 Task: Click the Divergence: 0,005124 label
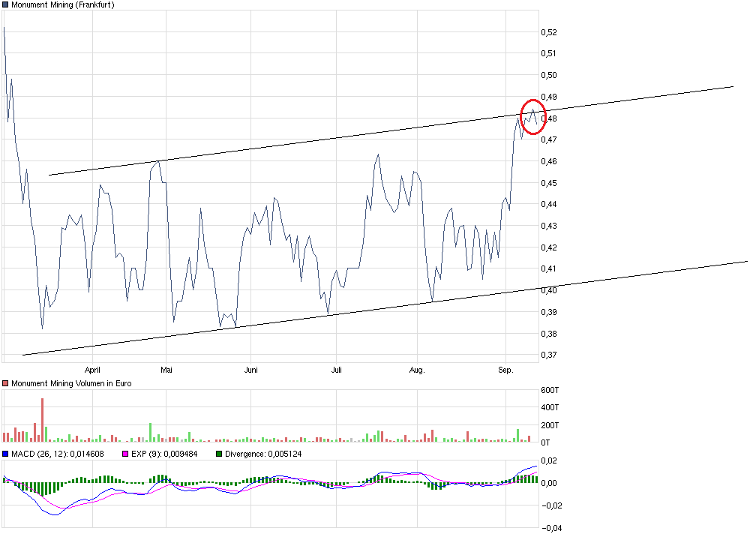[263, 454]
